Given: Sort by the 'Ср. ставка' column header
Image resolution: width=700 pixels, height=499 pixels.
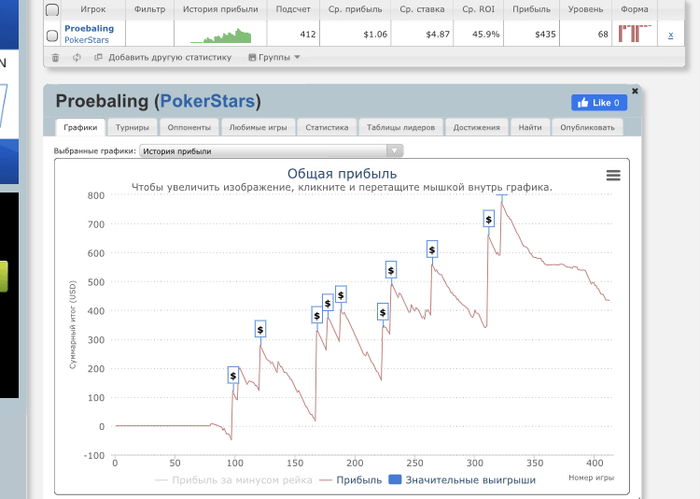Looking at the screenshot, I should point(422,9).
